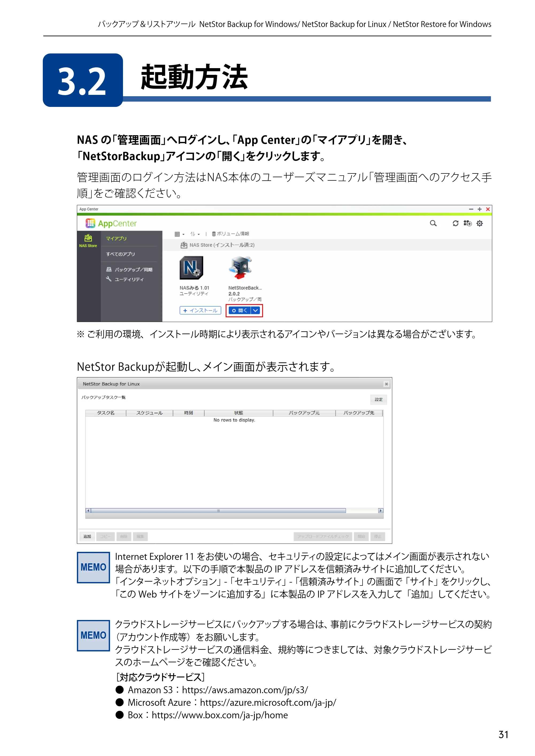Click the scrollbar right arrow in task list
The height and width of the screenshot is (756, 535).
380,511
